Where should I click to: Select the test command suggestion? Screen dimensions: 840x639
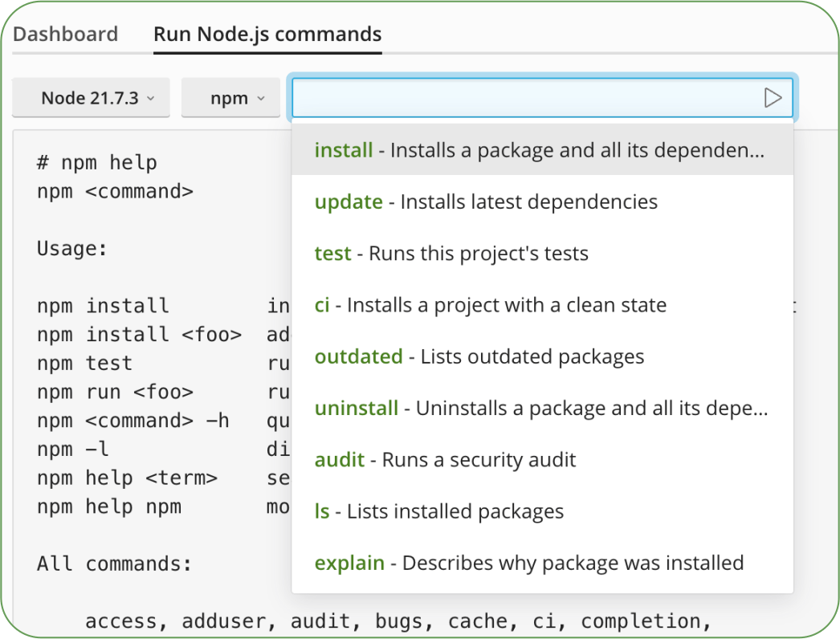(542, 254)
